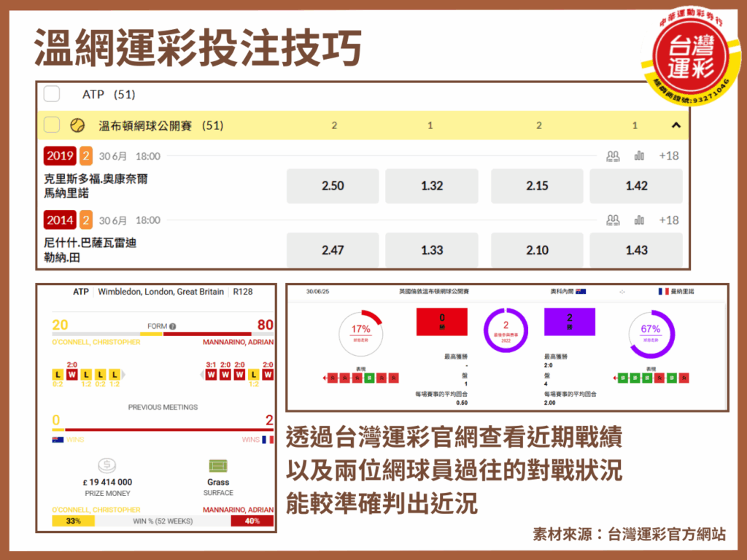Click MANNARINO, ADRIAN name above form

coord(239,342)
